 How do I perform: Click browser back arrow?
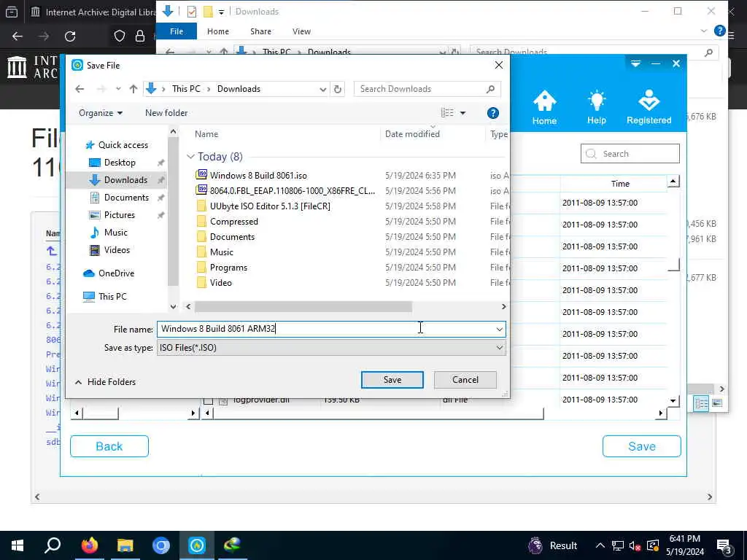pos(18,36)
